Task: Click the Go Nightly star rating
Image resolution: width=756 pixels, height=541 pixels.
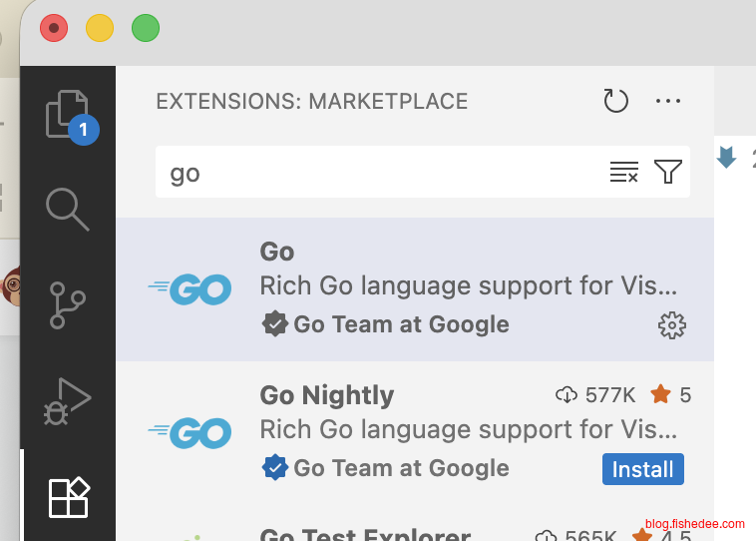Action: 671,395
